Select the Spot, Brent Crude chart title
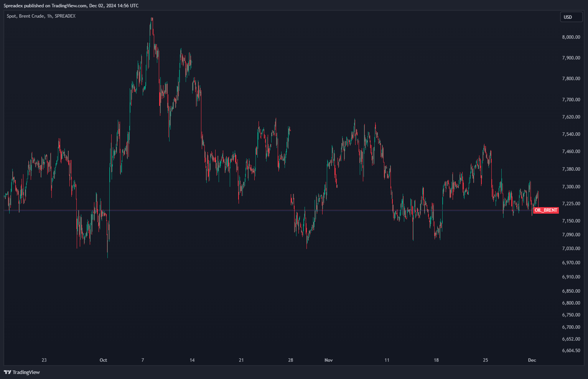 click(x=41, y=16)
